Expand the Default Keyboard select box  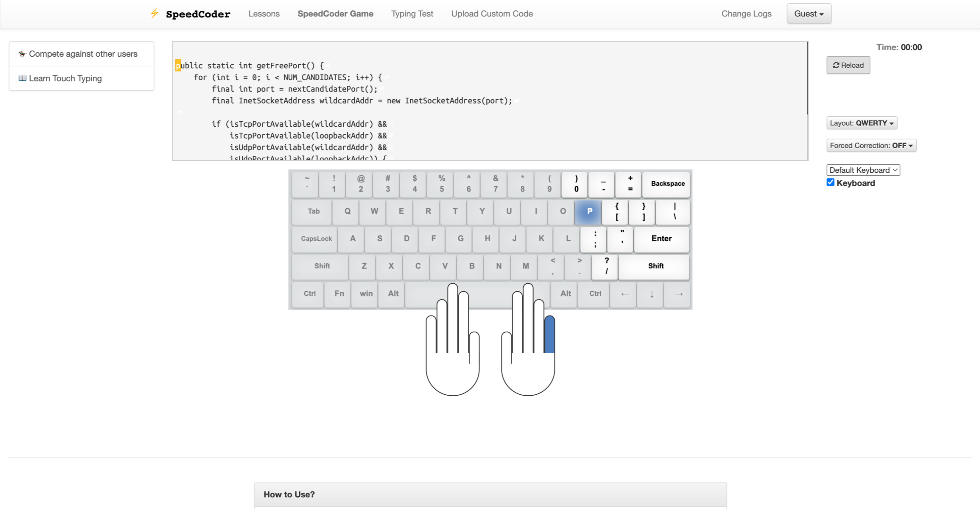click(x=863, y=170)
